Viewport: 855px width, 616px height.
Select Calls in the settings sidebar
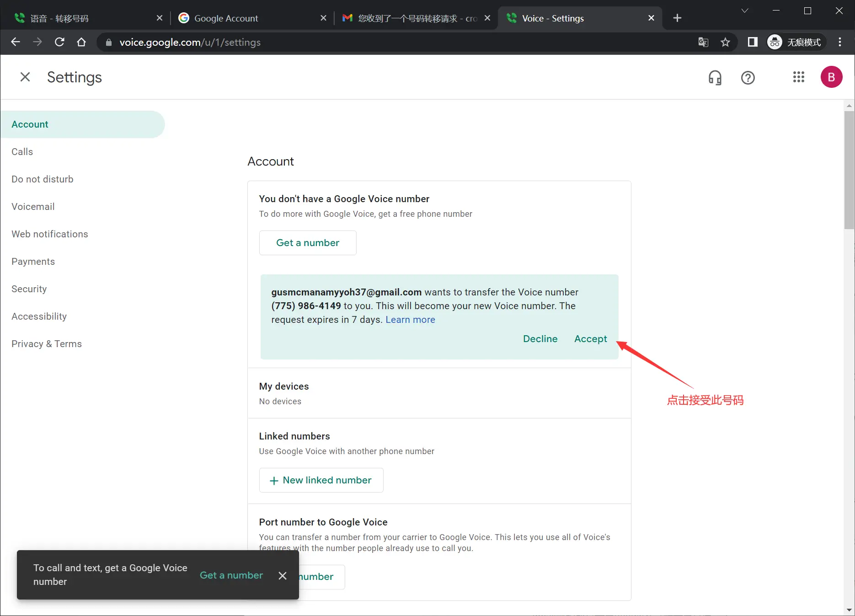[22, 151]
